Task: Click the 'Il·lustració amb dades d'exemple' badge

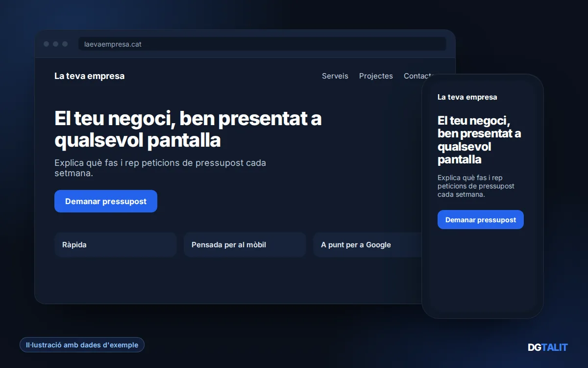Action: [82, 345]
